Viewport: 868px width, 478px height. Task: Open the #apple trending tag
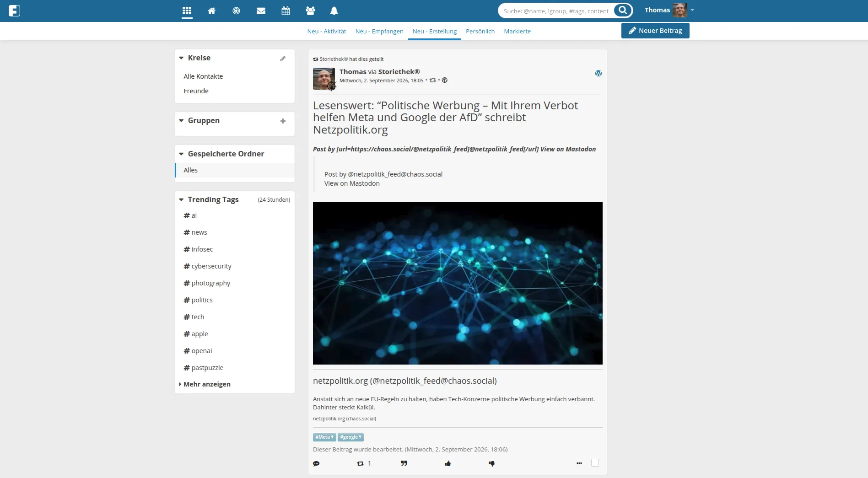196,334
